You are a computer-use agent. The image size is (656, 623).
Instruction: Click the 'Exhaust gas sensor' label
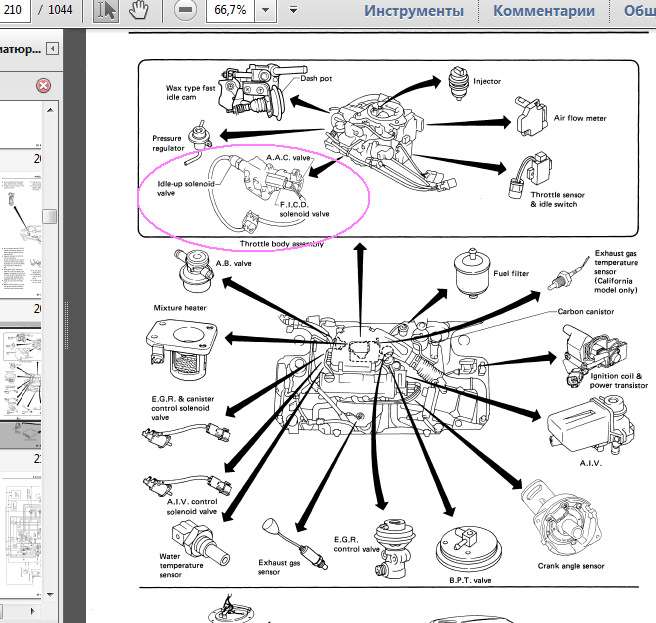point(279,567)
